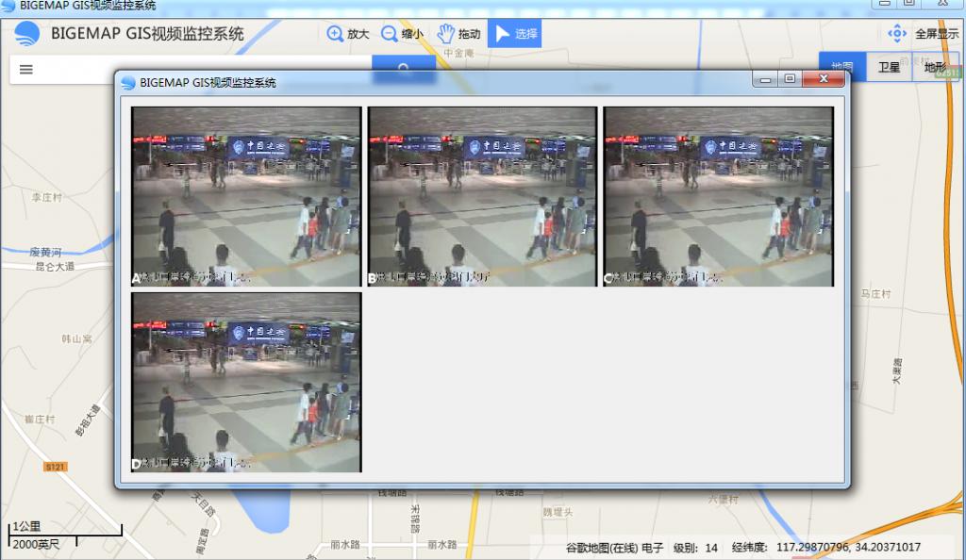Click the BIGEMAP icon on video window titlebar
The image size is (966, 560).
[127, 81]
